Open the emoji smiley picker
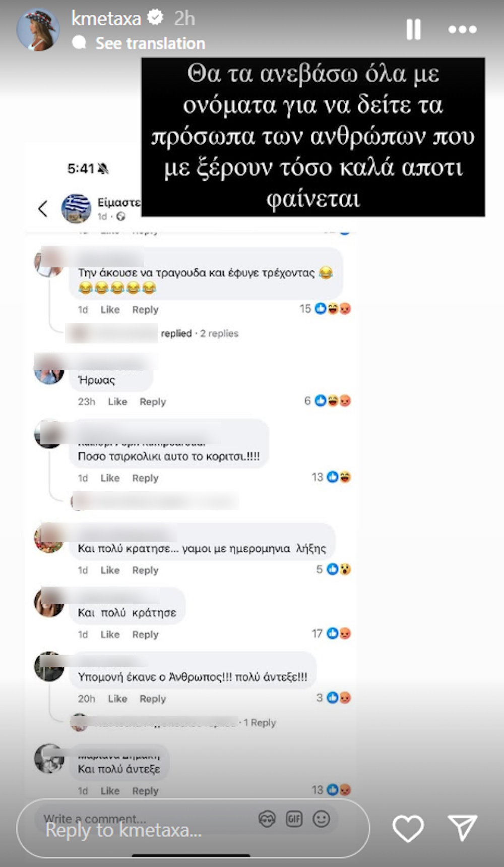 [x=321, y=819]
